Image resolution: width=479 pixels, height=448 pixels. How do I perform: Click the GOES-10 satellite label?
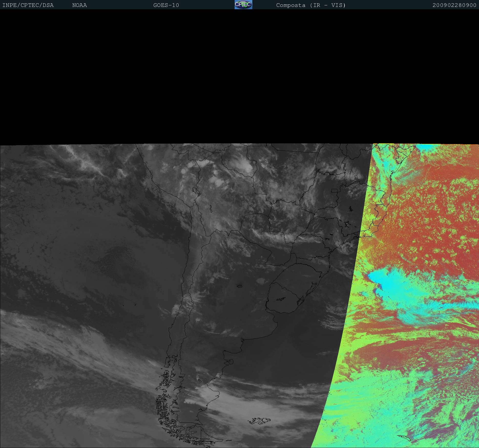pyautogui.click(x=166, y=5)
